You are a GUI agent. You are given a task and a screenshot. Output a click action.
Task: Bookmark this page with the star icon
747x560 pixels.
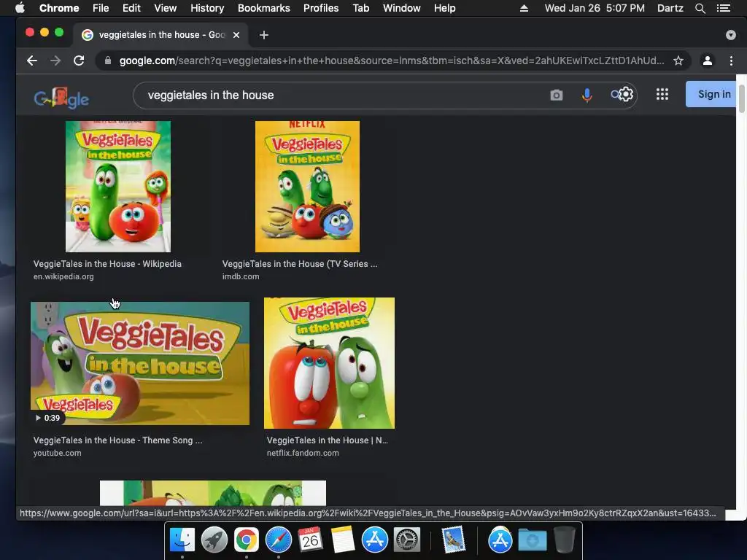tap(678, 61)
